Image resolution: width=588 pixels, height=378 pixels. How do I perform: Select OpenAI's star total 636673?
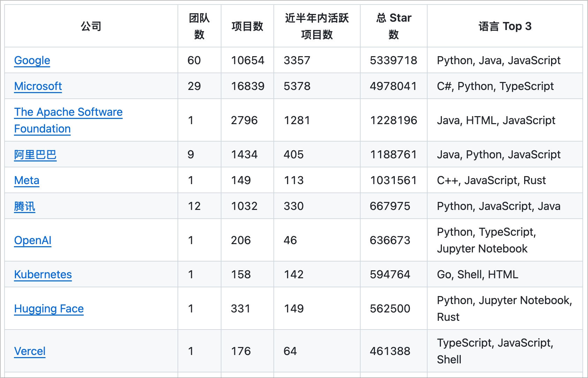pos(390,240)
